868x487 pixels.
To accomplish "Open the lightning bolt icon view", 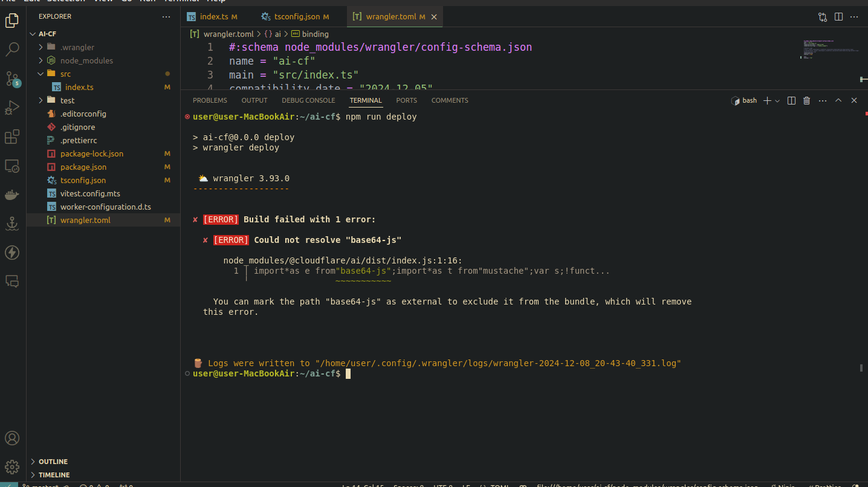I will (12, 253).
